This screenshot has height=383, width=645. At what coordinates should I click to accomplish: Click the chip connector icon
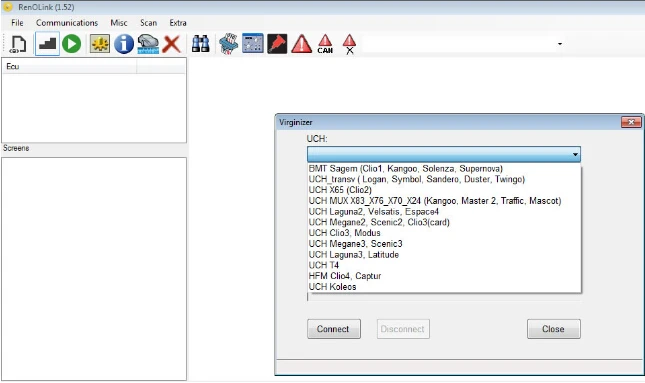pos(229,44)
